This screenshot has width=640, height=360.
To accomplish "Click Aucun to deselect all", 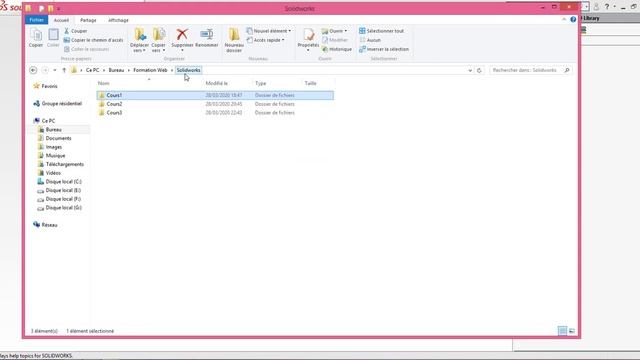I will click(370, 40).
